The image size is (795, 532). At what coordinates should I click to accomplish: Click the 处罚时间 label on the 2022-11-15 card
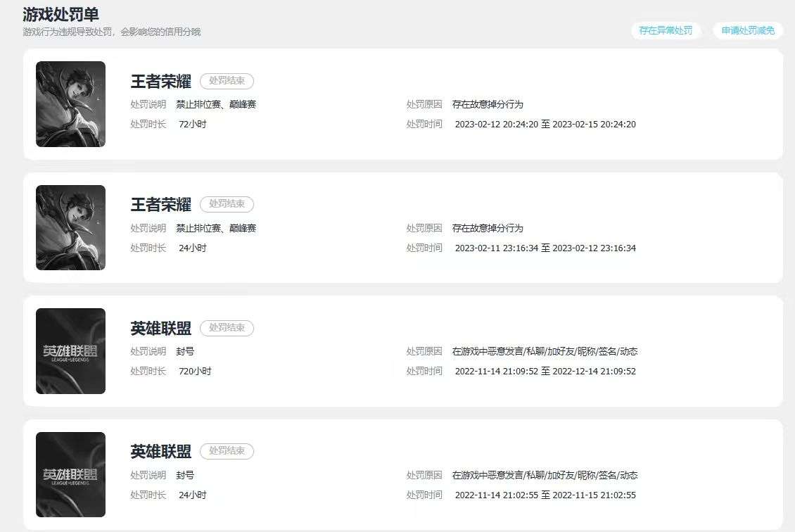click(x=424, y=495)
